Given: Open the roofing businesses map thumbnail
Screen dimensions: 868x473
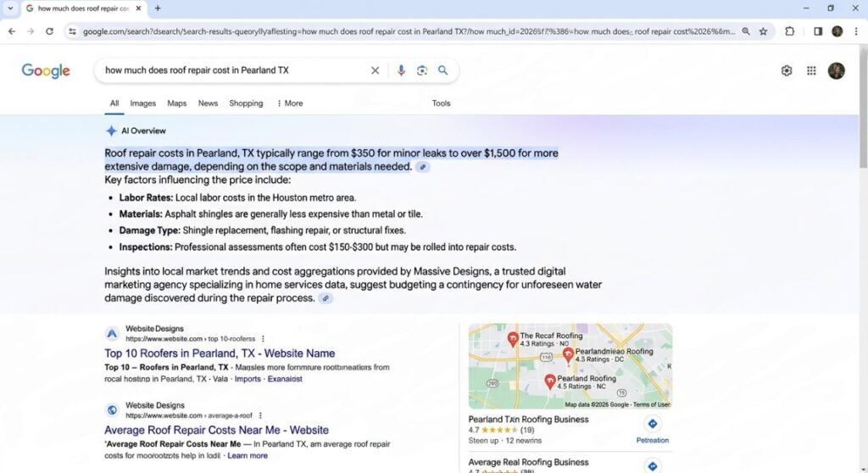Looking at the screenshot, I should click(x=570, y=366).
